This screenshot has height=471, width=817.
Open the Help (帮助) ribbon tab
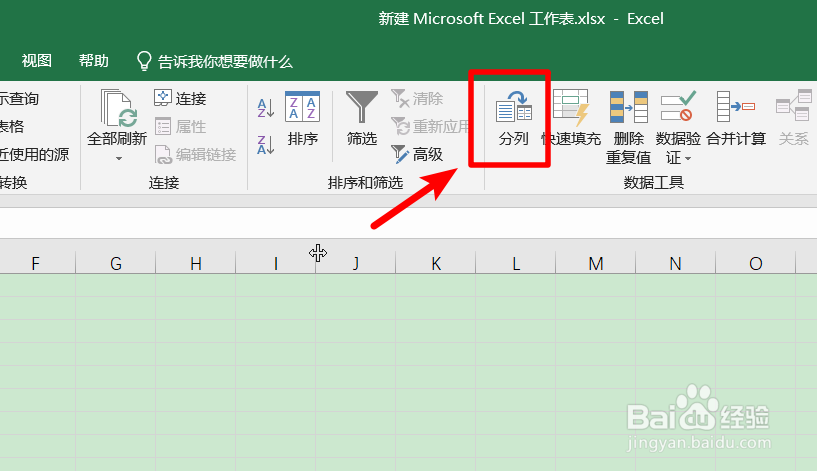(94, 61)
